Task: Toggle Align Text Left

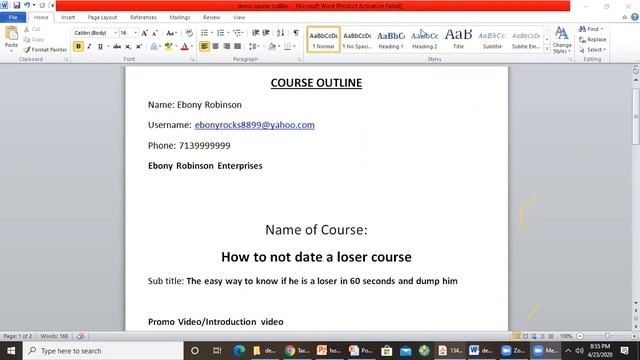Action: [x=204, y=47]
